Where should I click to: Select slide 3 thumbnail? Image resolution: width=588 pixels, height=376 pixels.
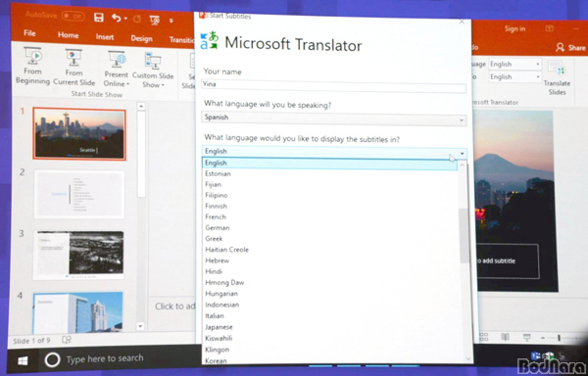(x=78, y=255)
